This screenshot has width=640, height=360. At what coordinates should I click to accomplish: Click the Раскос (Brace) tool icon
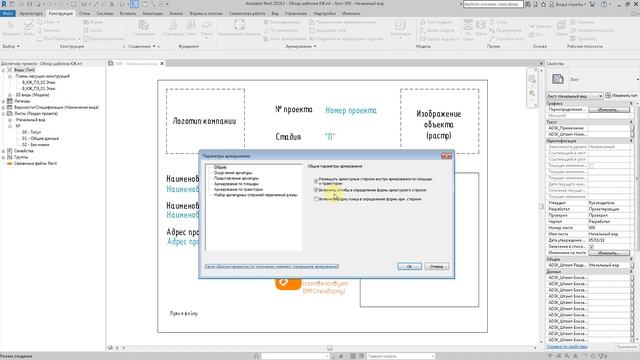pyautogui.click(x=86, y=30)
